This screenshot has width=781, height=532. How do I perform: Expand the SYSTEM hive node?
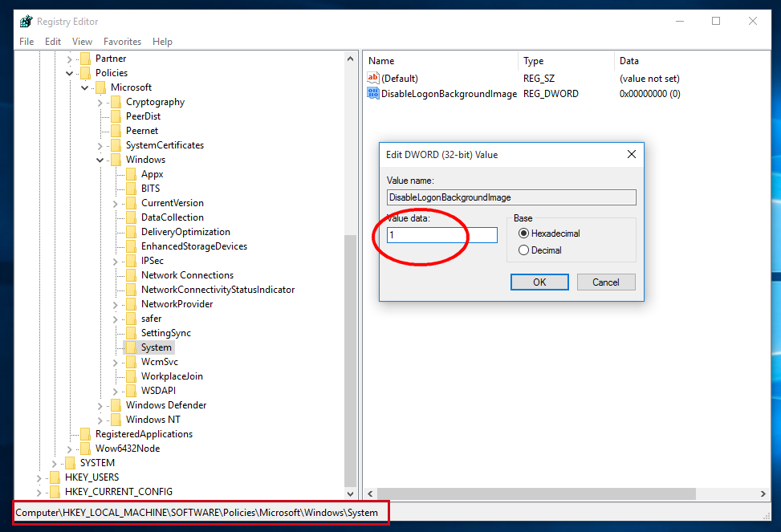pos(55,464)
